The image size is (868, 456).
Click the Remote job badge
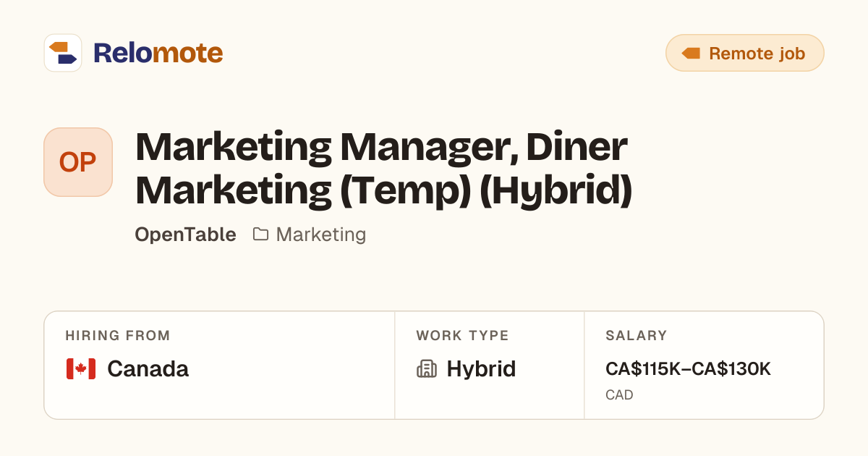click(x=744, y=53)
